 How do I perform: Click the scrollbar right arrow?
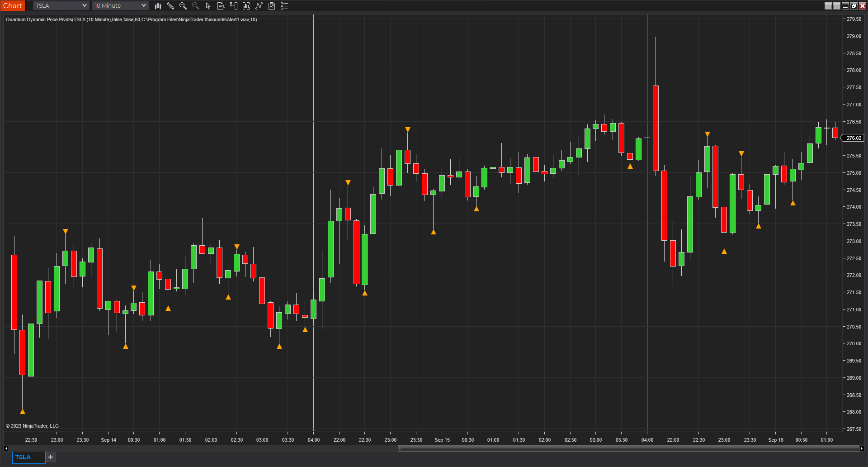click(x=862, y=448)
